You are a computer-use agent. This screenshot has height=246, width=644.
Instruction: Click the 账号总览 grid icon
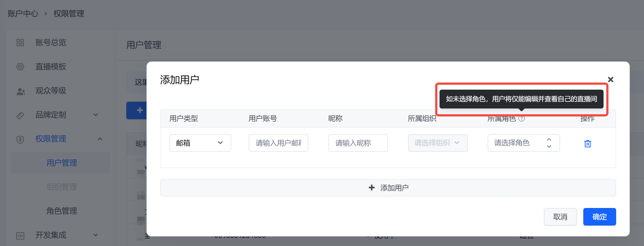20,43
